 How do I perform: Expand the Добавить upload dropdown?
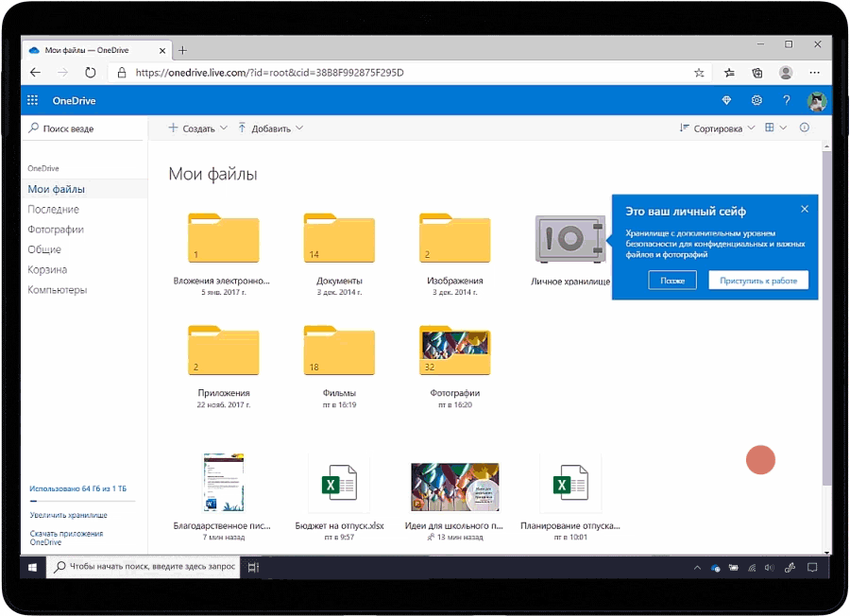[x=270, y=128]
